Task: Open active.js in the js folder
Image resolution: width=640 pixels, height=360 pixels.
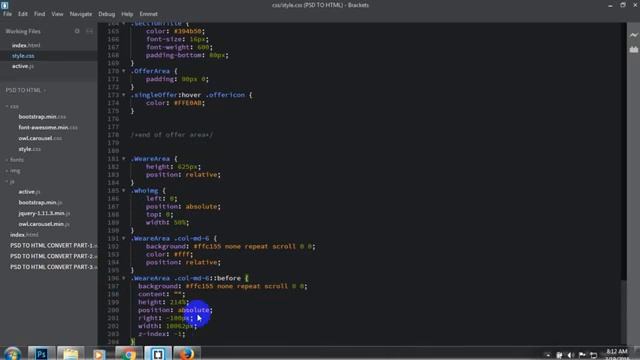Action: pyautogui.click(x=29, y=192)
